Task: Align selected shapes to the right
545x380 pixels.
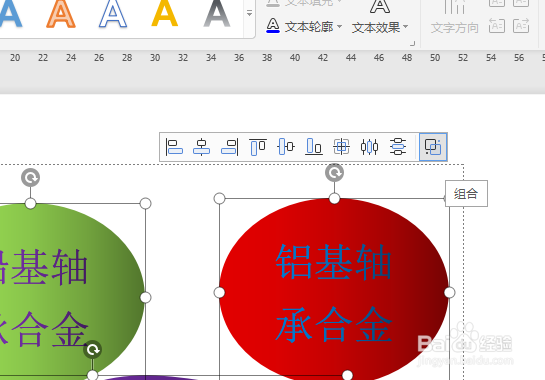Action: coord(229,147)
